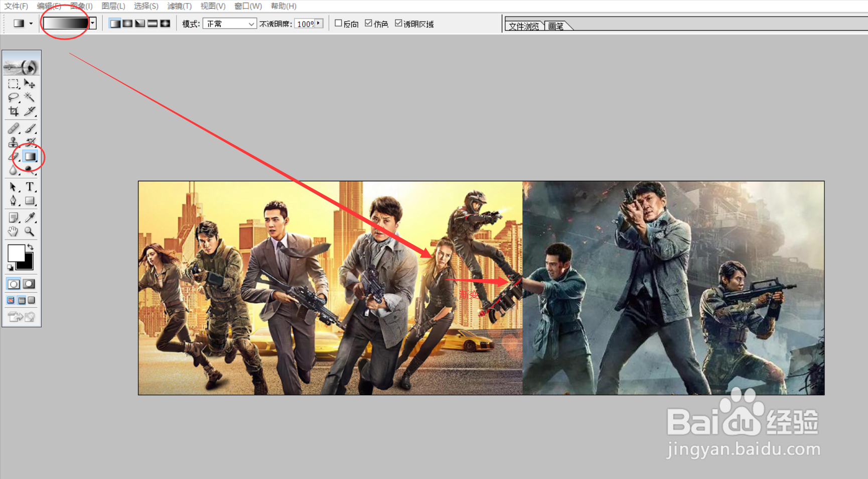Open the 帮助(H) menu
Viewport: 868px width, 479px height.
tap(283, 6)
